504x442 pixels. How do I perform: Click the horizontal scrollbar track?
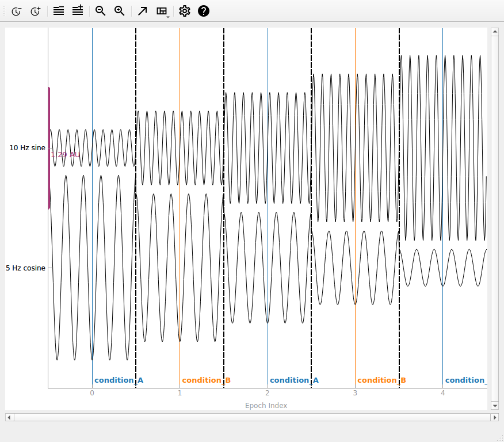[x=253, y=418]
